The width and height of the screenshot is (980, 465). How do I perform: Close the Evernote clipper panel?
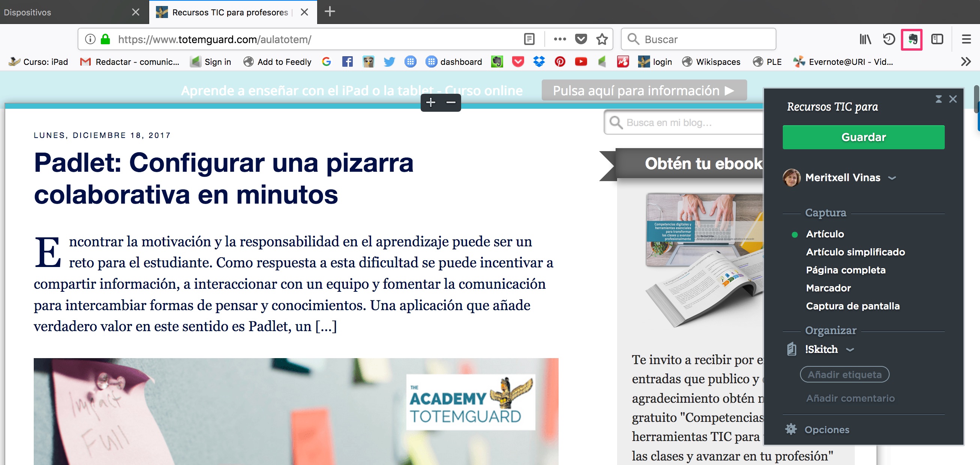[953, 99]
